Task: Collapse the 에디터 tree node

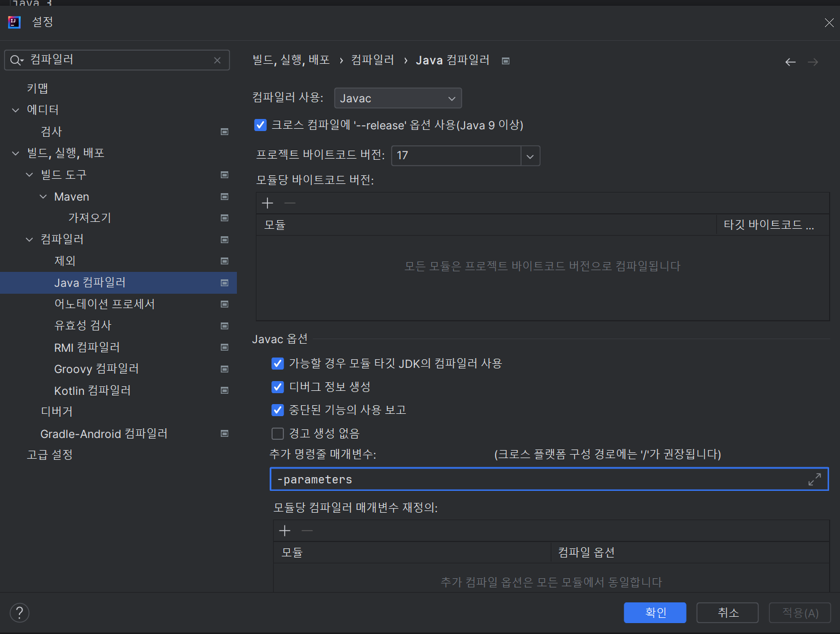Action: click(x=16, y=110)
